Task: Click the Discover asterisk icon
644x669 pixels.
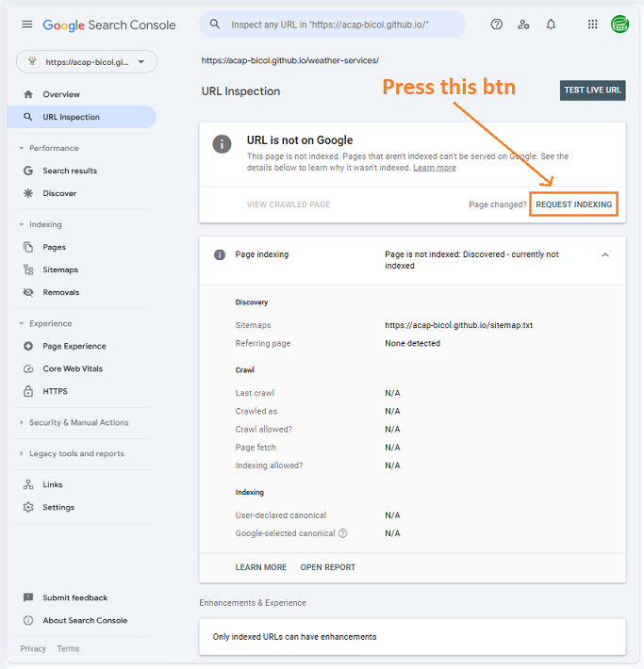Action: click(28, 193)
